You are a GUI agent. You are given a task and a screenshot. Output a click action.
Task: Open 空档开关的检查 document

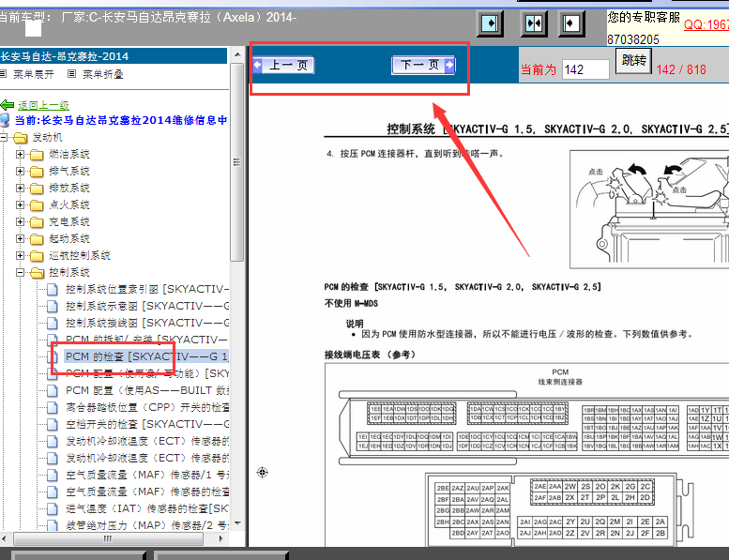coord(147,424)
